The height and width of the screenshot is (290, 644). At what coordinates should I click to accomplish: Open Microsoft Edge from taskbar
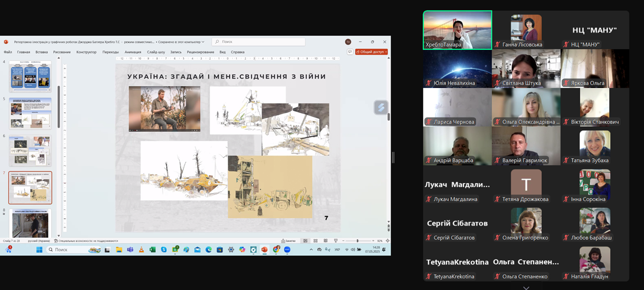208,250
